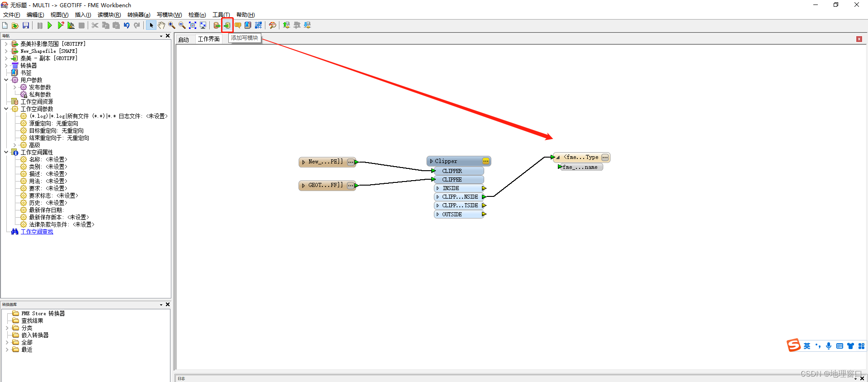Open the 编辑(E) menu
The image size is (868, 382).
(x=35, y=15)
